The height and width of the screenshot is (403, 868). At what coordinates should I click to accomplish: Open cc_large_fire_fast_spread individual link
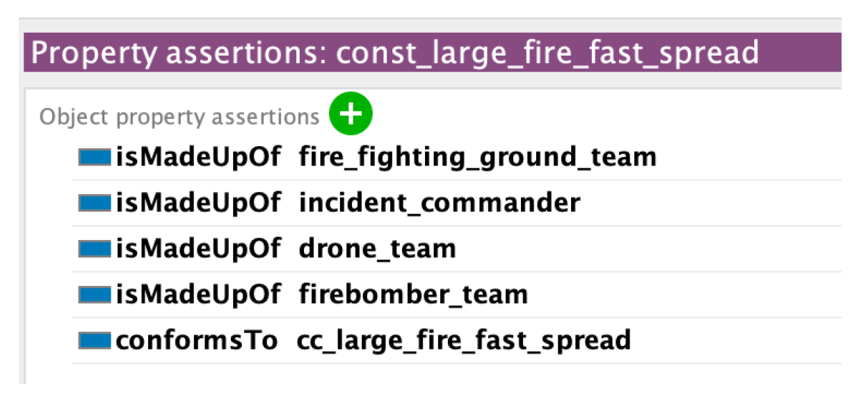463,340
